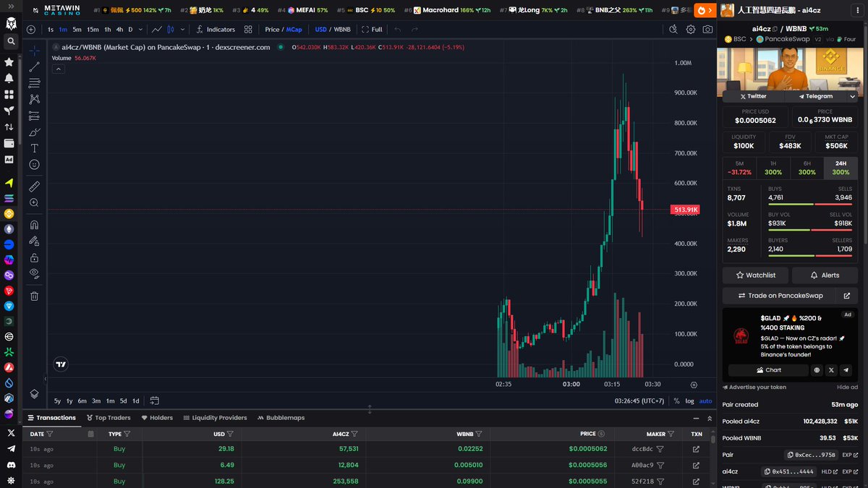Viewport: 868px width, 488px height.
Task: Select the text annotation tool
Action: click(33, 147)
